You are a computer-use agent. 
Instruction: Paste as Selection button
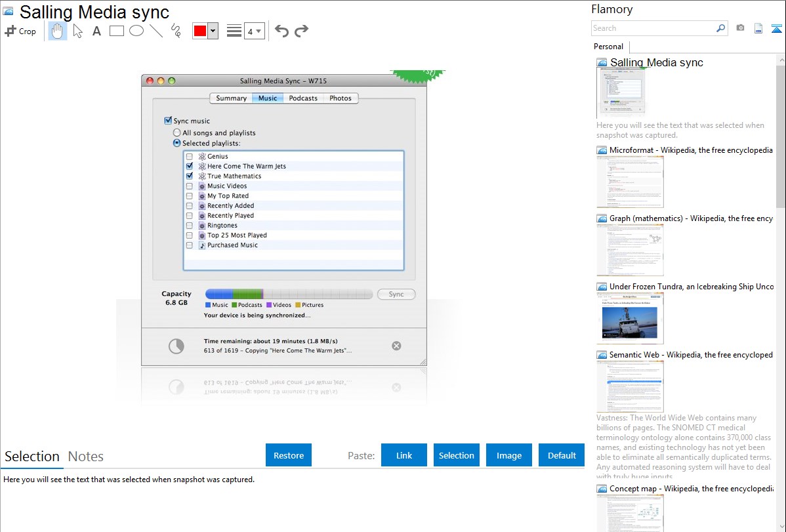[x=457, y=455]
